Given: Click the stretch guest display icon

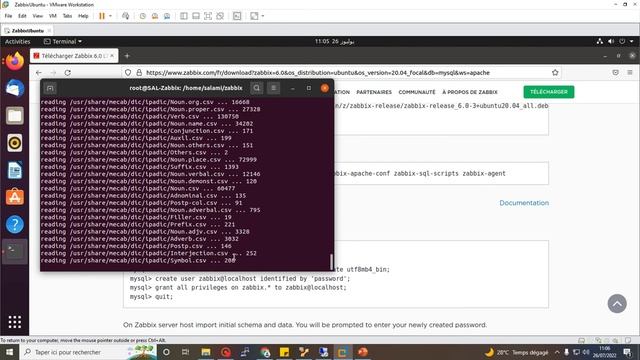Looking at the screenshot, I should click(254, 16).
